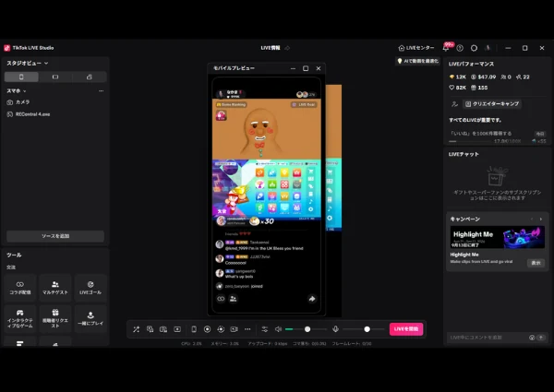
Task: Minimize the モバイルプレビュー window
Action: click(293, 68)
